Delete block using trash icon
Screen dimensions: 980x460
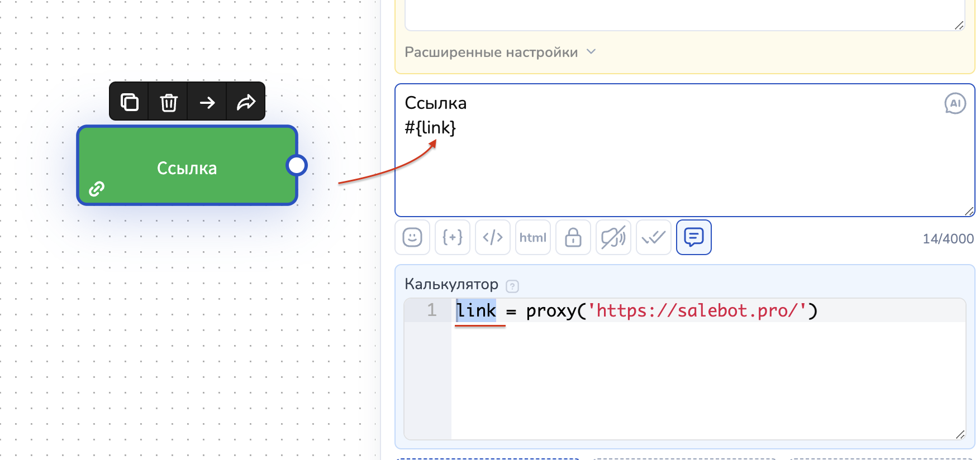tap(168, 102)
